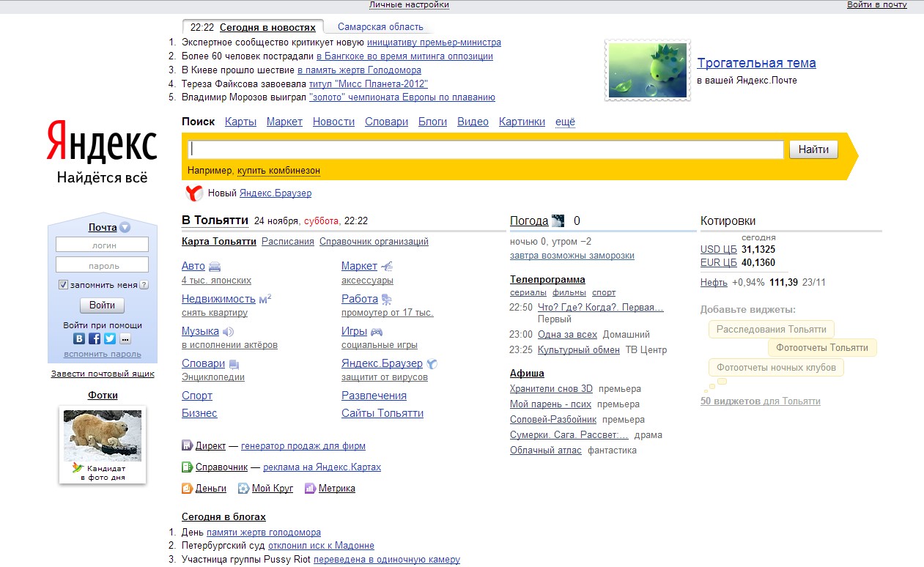924x567 pixels.
Task: Click the main search input field
Action: coord(486,149)
